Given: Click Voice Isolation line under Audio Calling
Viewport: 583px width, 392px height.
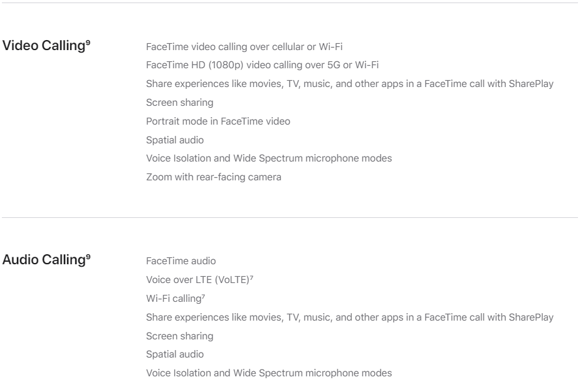Looking at the screenshot, I should (x=269, y=373).
